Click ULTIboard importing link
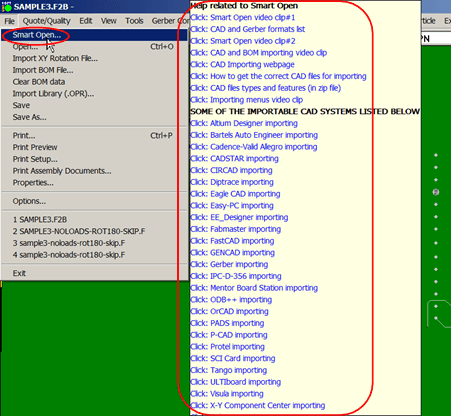The height and width of the screenshot is (416, 451). [x=236, y=382]
